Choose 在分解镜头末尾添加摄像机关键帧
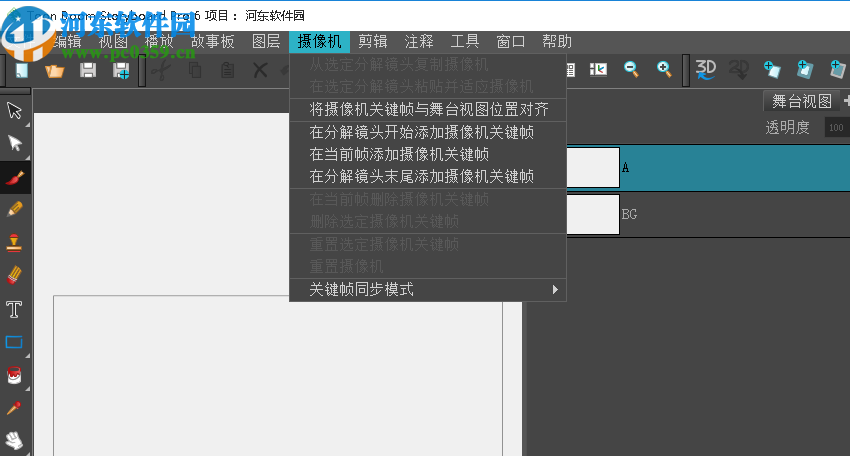 pyautogui.click(x=428, y=176)
